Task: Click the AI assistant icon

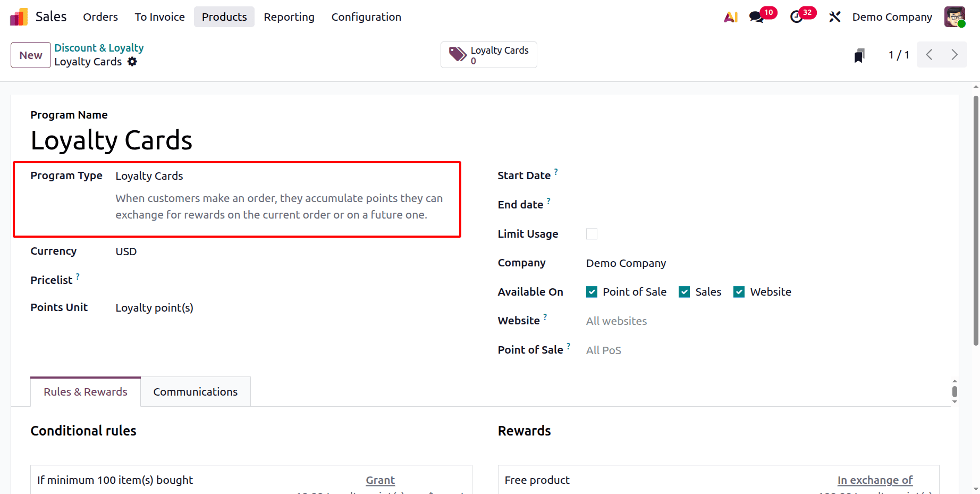Action: click(x=731, y=16)
